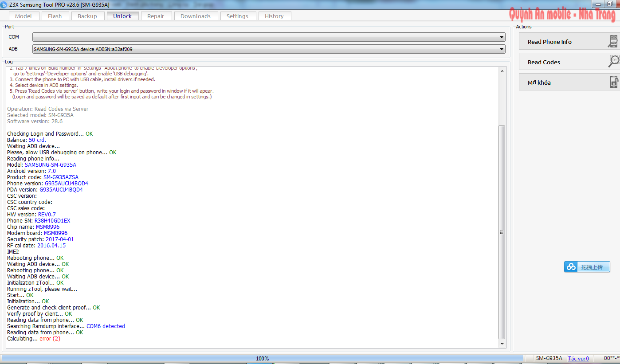Screen dimensions: 620x364
Task: Open the Model tab
Action: click(24, 16)
